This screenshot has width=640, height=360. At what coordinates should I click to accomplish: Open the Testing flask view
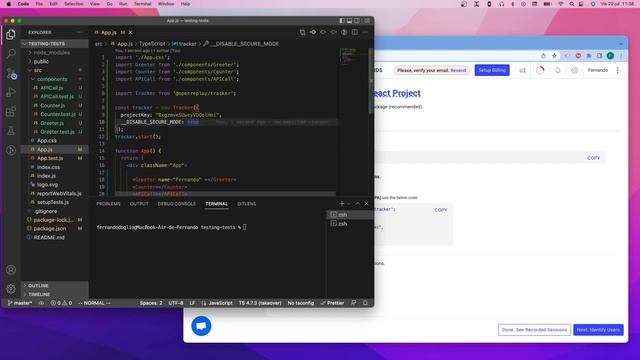click(x=11, y=131)
